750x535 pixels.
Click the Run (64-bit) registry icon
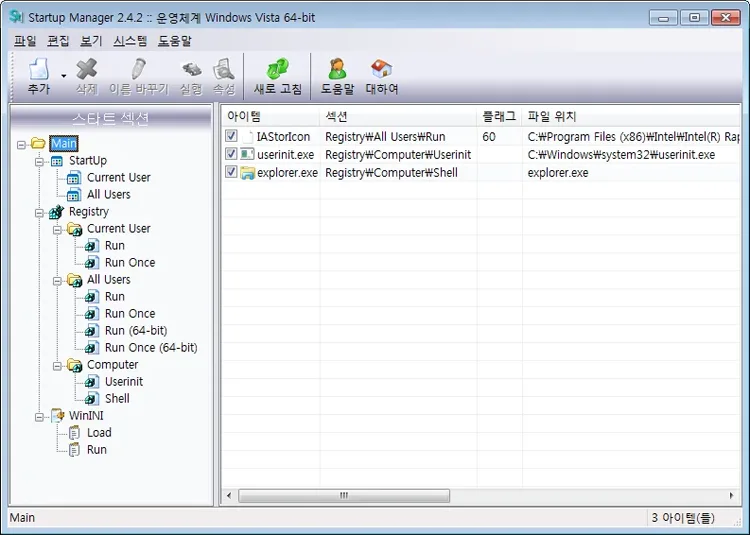point(92,331)
